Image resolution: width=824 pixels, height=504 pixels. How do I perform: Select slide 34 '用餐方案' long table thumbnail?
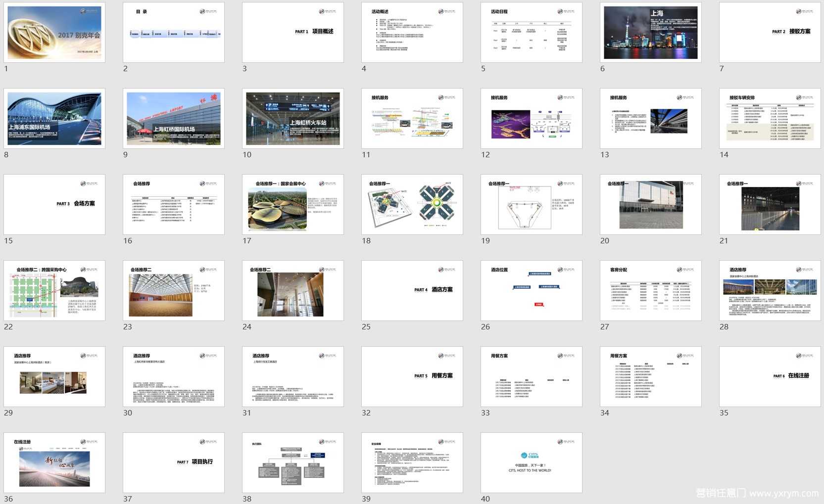[651, 376]
